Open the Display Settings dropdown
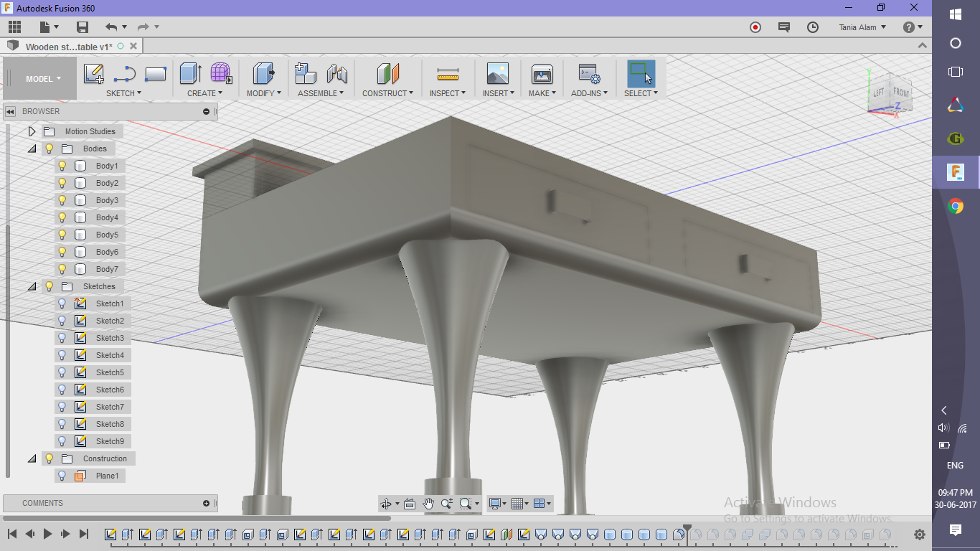 pyautogui.click(x=497, y=504)
